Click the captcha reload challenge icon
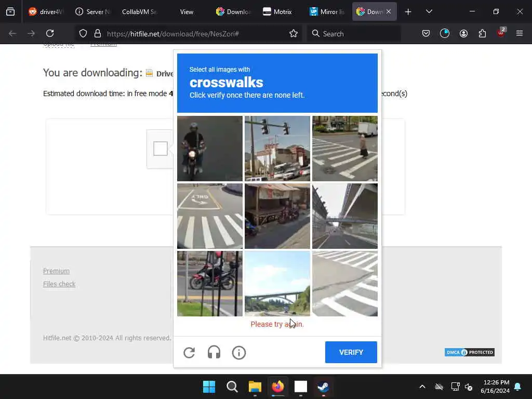Image resolution: width=532 pixels, height=399 pixels. click(189, 353)
